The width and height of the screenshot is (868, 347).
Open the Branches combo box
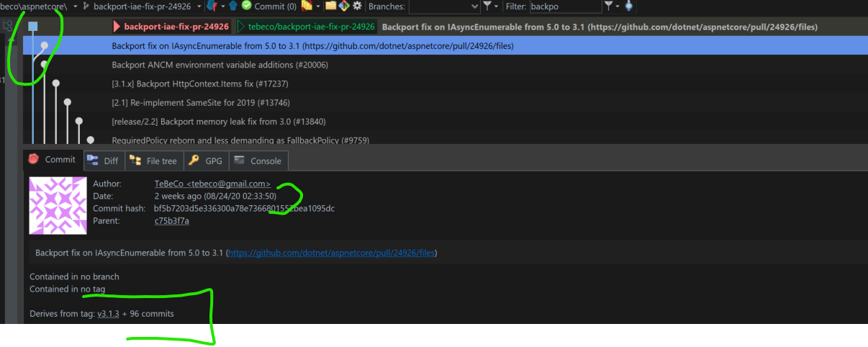(x=444, y=6)
